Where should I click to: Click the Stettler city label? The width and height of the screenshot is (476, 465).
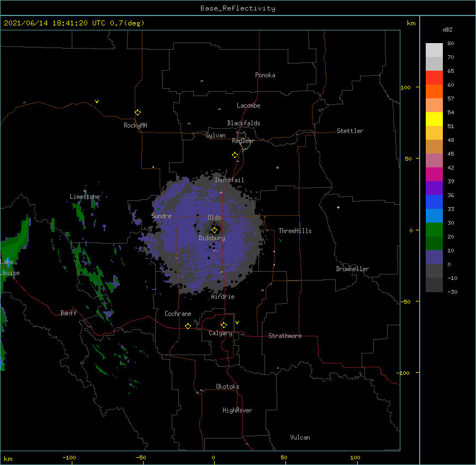350,131
